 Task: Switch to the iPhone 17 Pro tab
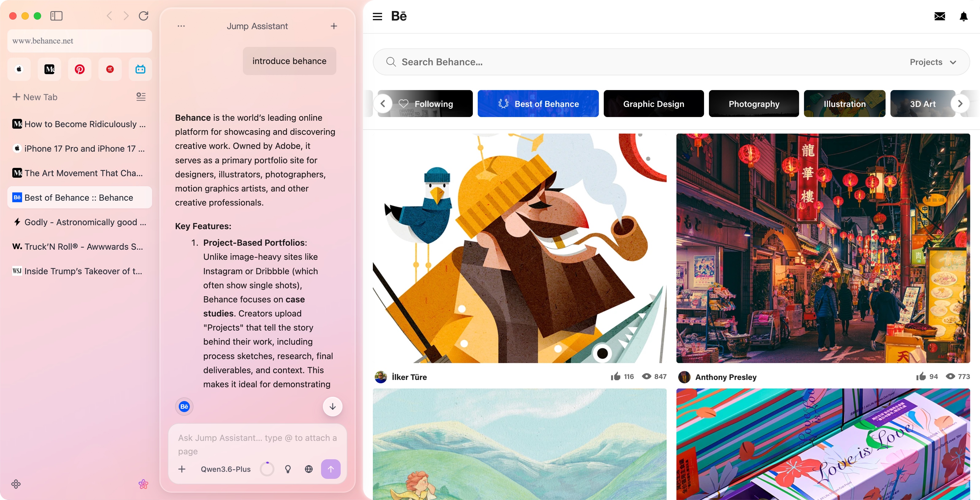click(x=79, y=148)
